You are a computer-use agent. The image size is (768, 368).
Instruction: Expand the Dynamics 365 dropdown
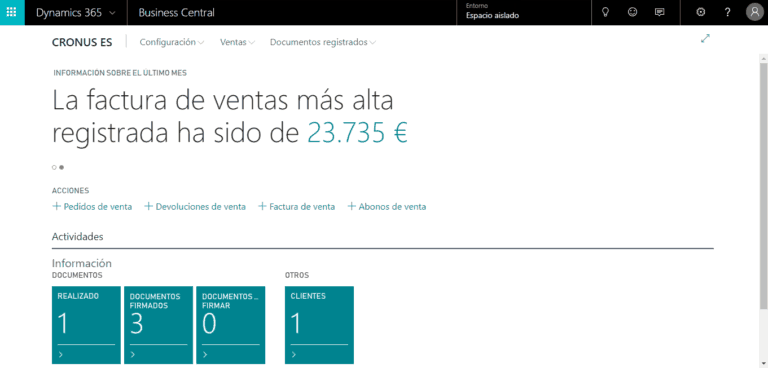click(x=76, y=13)
